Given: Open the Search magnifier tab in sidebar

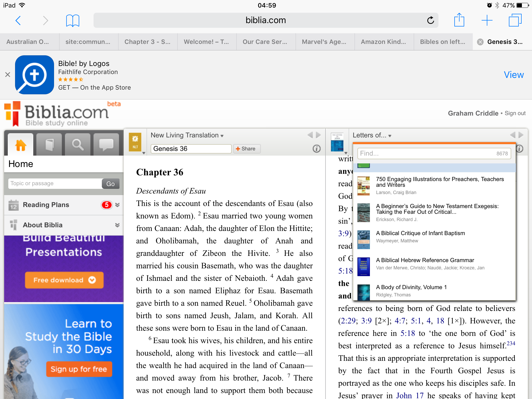Looking at the screenshot, I should pos(77,144).
